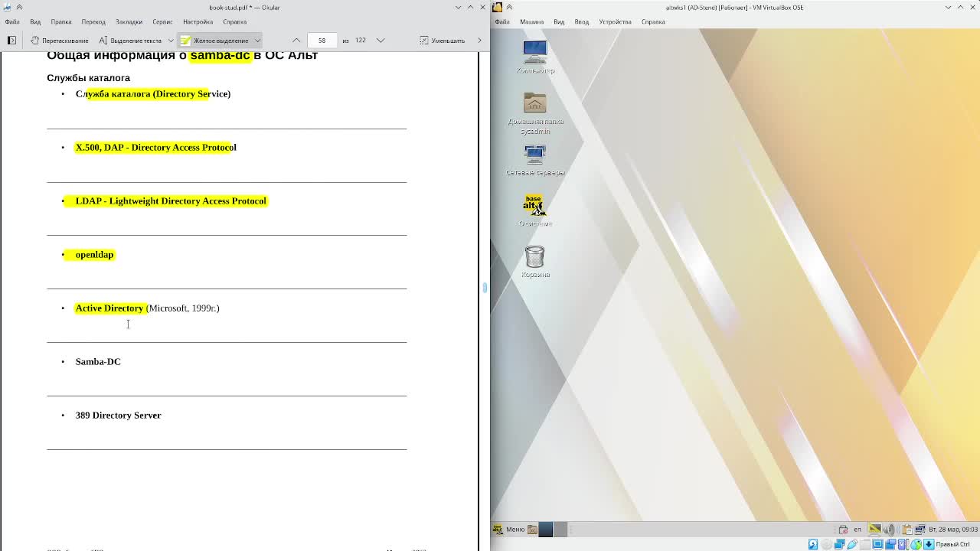Image resolution: width=980 pixels, height=551 pixels.
Task: Select the base alt О системе desktop icon
Action: click(534, 210)
